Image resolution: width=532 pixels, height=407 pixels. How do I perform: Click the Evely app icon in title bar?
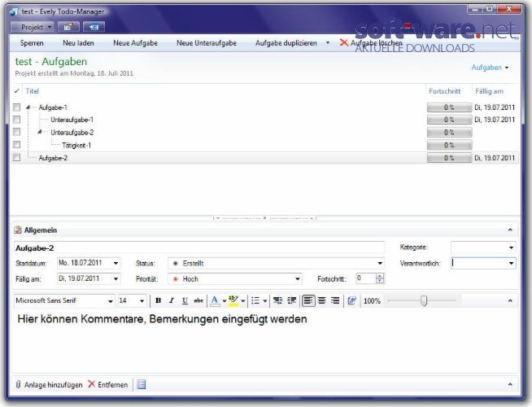(14, 11)
